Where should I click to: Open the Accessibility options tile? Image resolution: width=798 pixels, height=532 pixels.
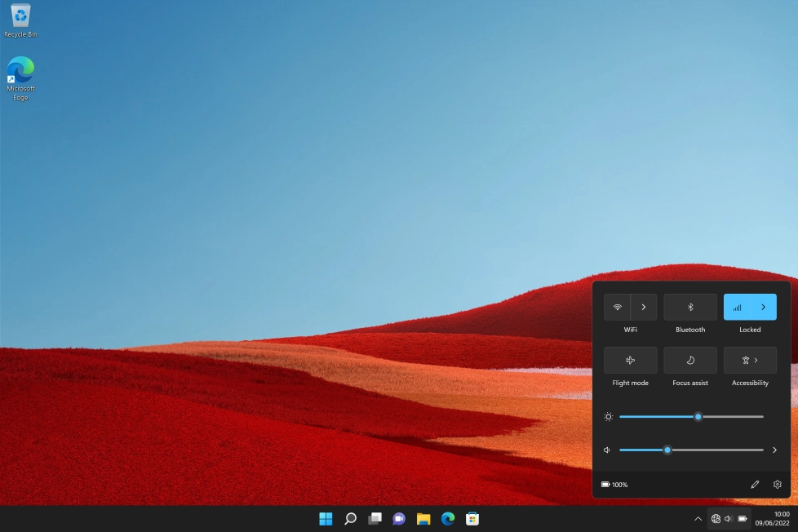point(750,361)
